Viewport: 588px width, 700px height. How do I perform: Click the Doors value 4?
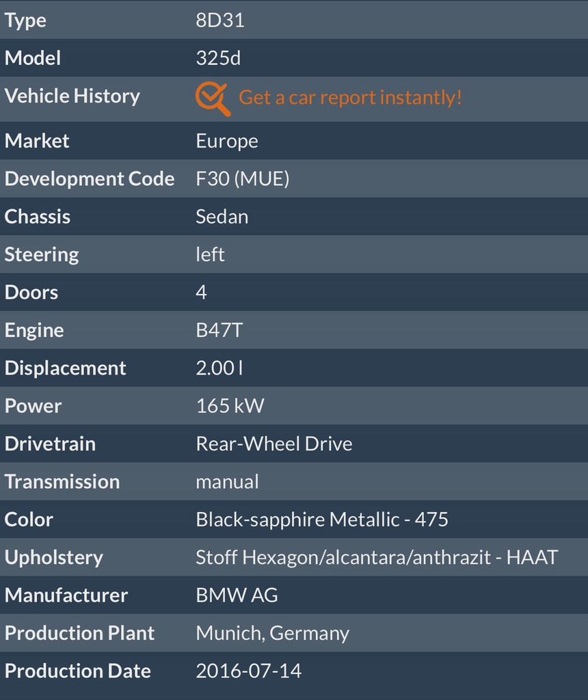point(201,293)
